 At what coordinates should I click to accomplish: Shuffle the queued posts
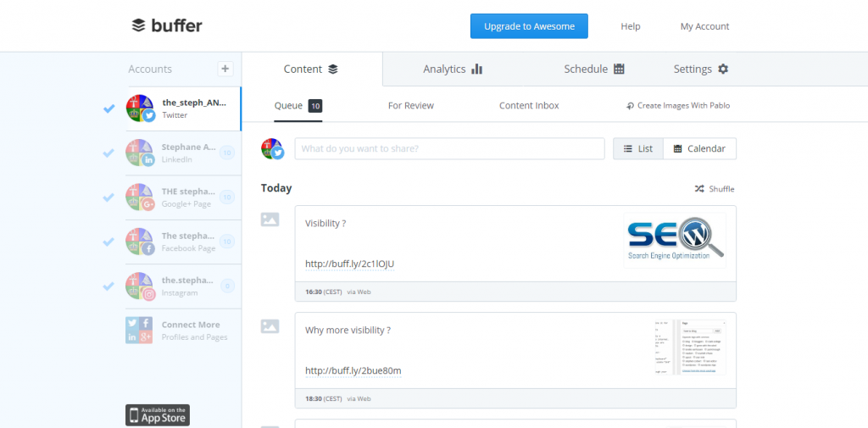715,189
